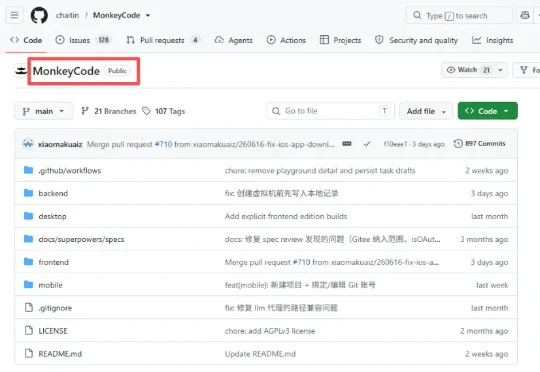Expand the commit message ellipsis button
This screenshot has width=540, height=372.
click(x=346, y=144)
